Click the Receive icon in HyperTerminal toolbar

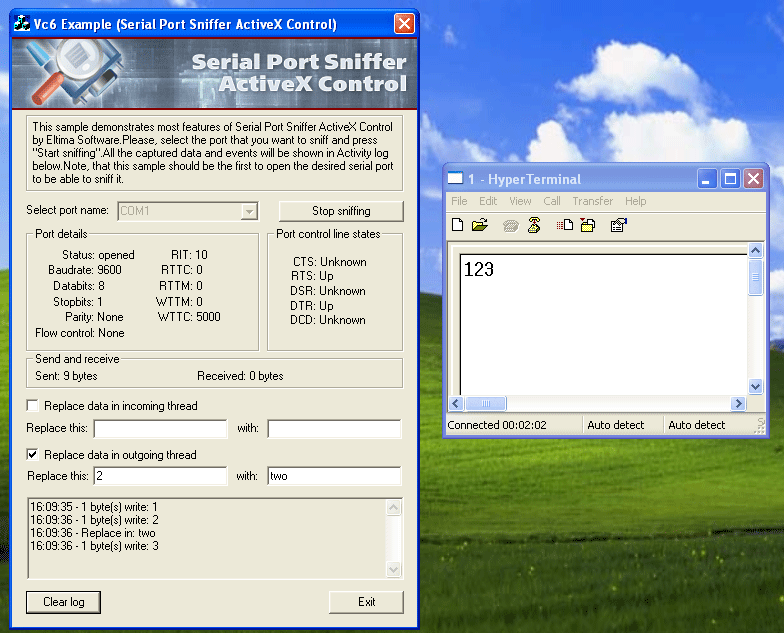pos(588,226)
